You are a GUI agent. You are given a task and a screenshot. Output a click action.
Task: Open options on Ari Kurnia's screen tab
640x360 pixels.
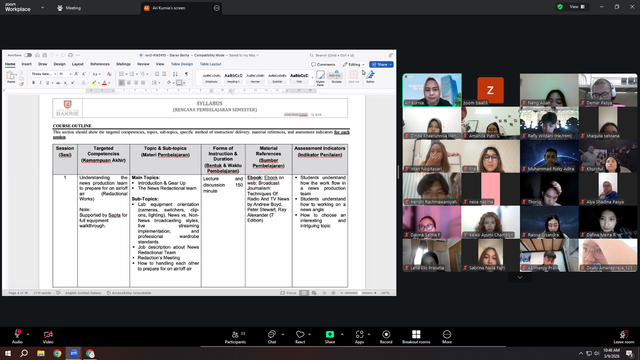tap(216, 8)
